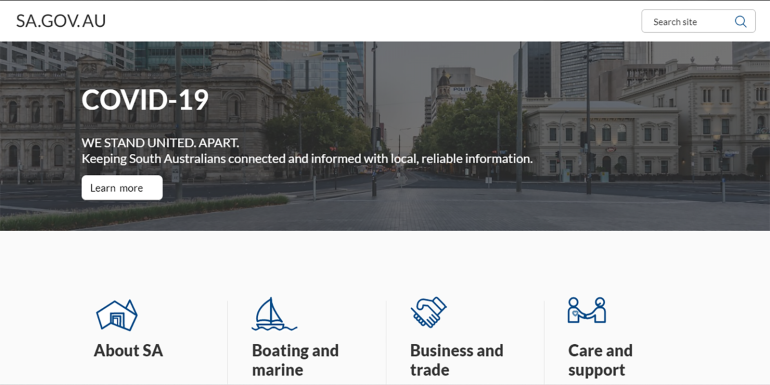Image resolution: width=770 pixels, height=385 pixels.
Task: Visit the Business and trade link
Action: (x=457, y=360)
